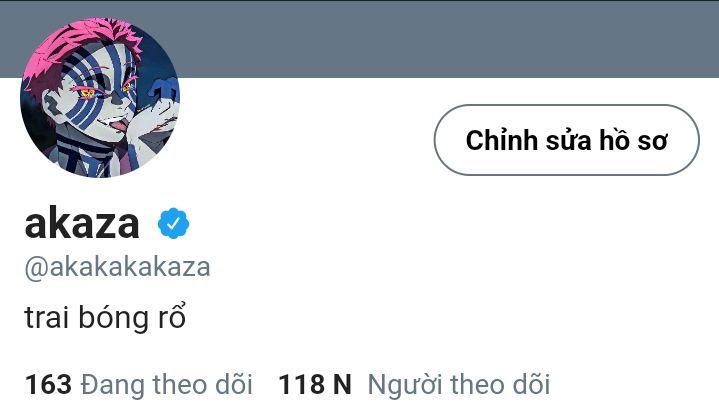Screen dimensions: 719x419
Task: Click the Chỉnh sửa hồ sơ button
Action: tap(566, 140)
